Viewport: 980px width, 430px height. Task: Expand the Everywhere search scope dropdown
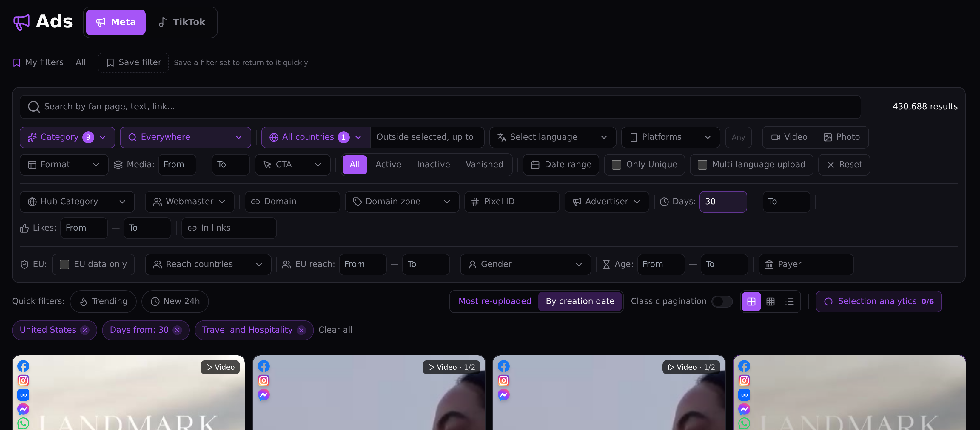click(185, 137)
